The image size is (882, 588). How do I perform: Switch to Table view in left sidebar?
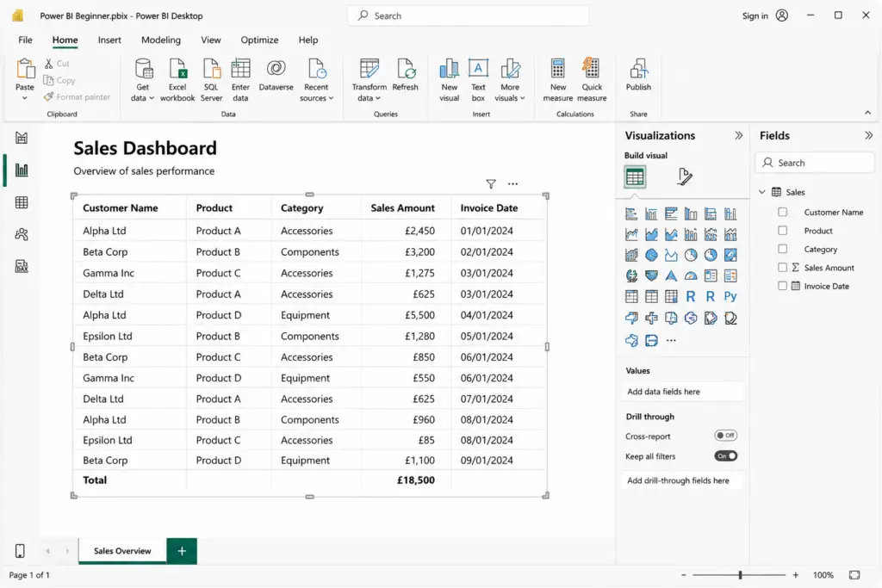[x=22, y=202]
